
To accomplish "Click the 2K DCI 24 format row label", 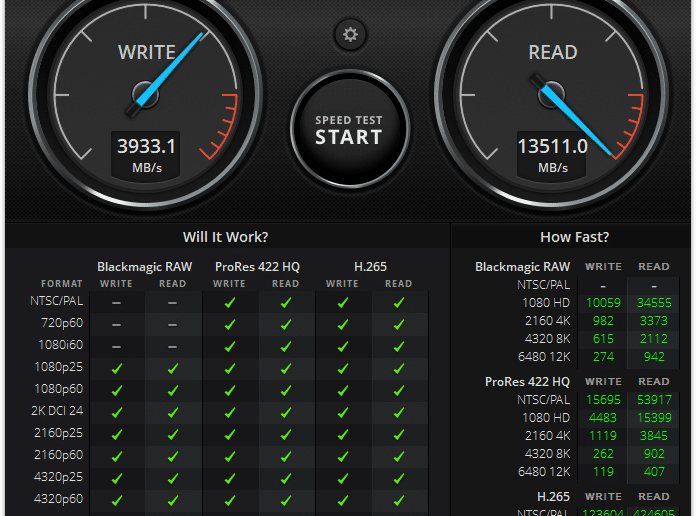I will (x=57, y=411).
